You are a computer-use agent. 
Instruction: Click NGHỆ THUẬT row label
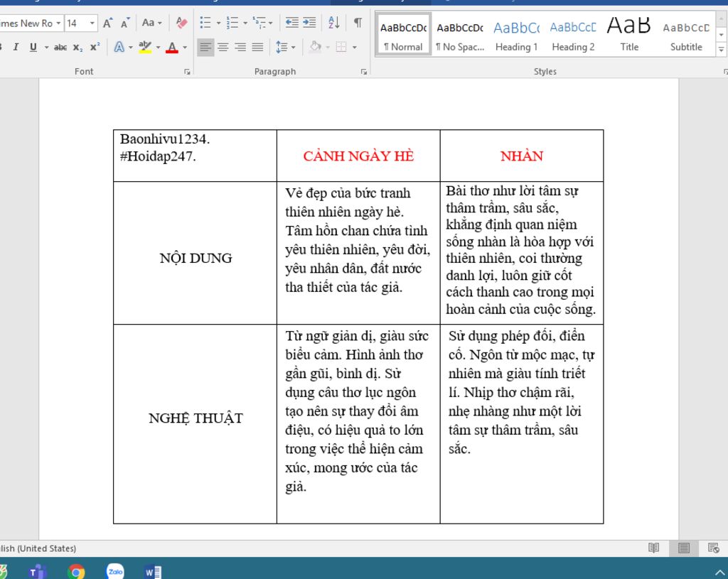coord(196,418)
